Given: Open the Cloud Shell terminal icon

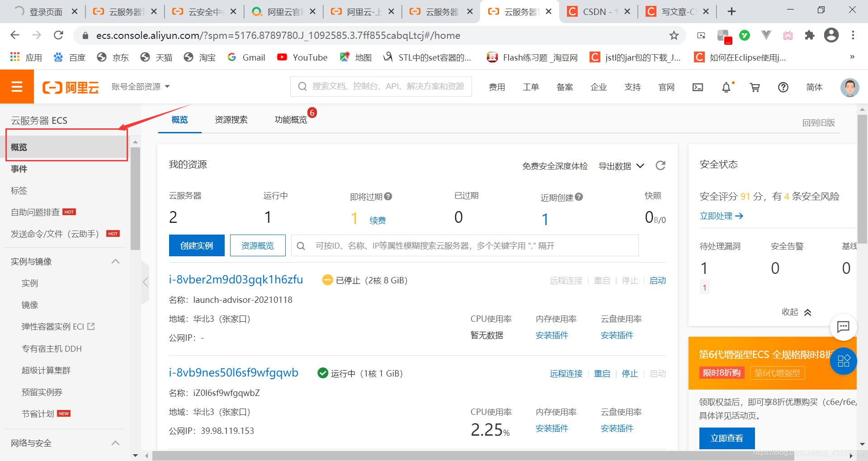Looking at the screenshot, I should tap(698, 87).
